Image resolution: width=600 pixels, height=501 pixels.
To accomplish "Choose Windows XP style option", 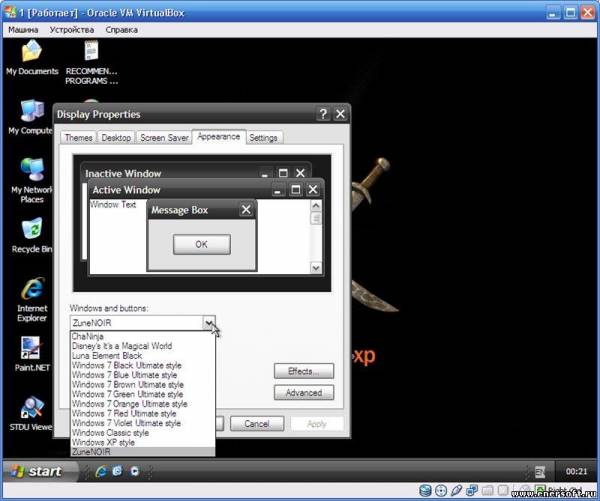I will point(142,442).
